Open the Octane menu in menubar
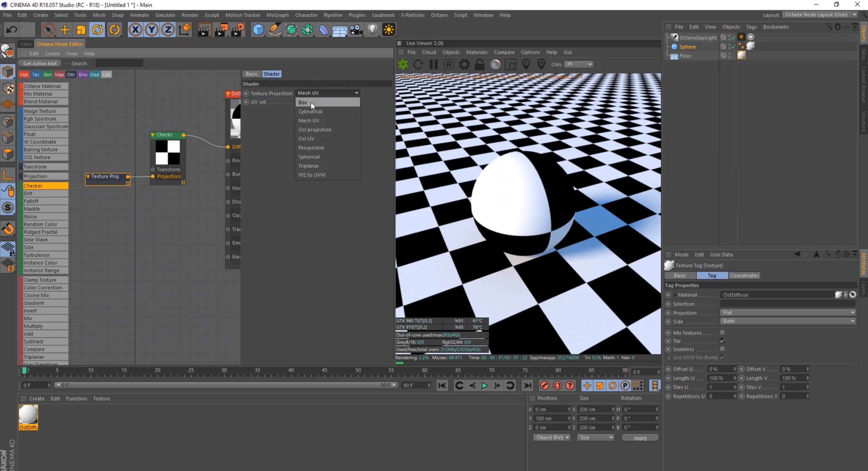Image resolution: width=868 pixels, height=471 pixels. tap(439, 15)
